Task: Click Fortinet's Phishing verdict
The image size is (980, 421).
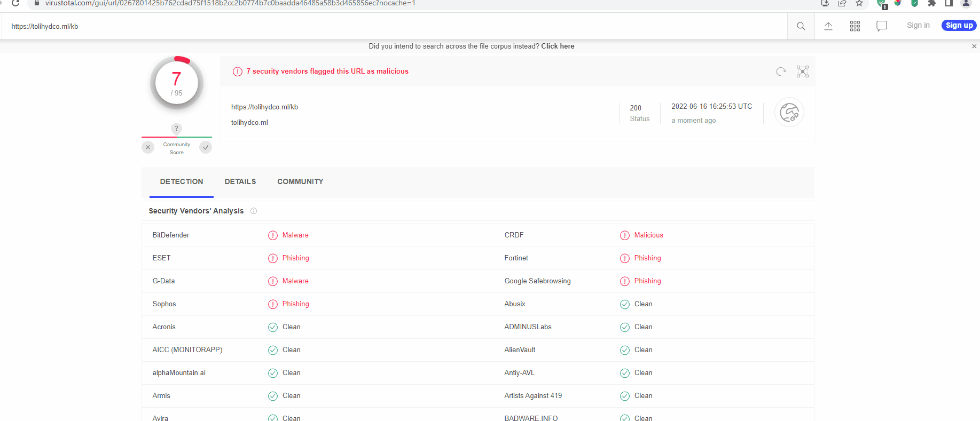Action: (x=647, y=258)
